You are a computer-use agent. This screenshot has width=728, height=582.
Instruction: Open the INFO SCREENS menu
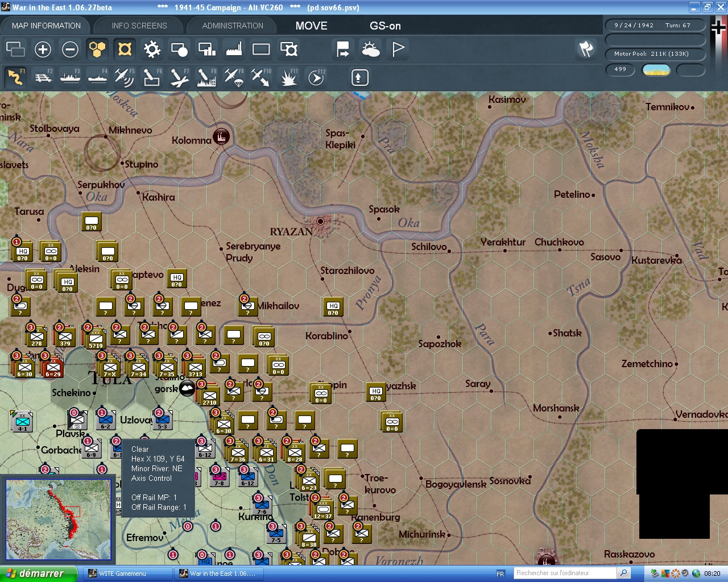[x=139, y=25]
